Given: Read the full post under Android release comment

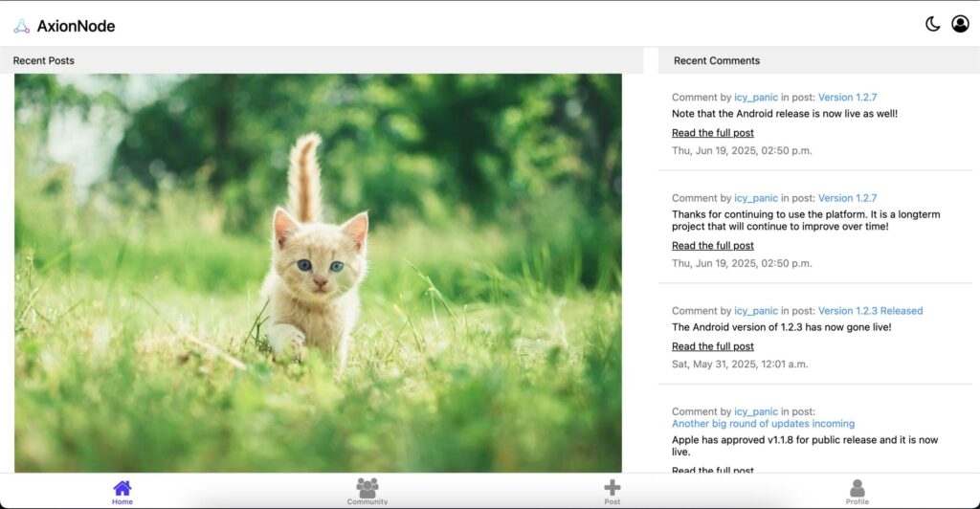Looking at the screenshot, I should 712,133.
